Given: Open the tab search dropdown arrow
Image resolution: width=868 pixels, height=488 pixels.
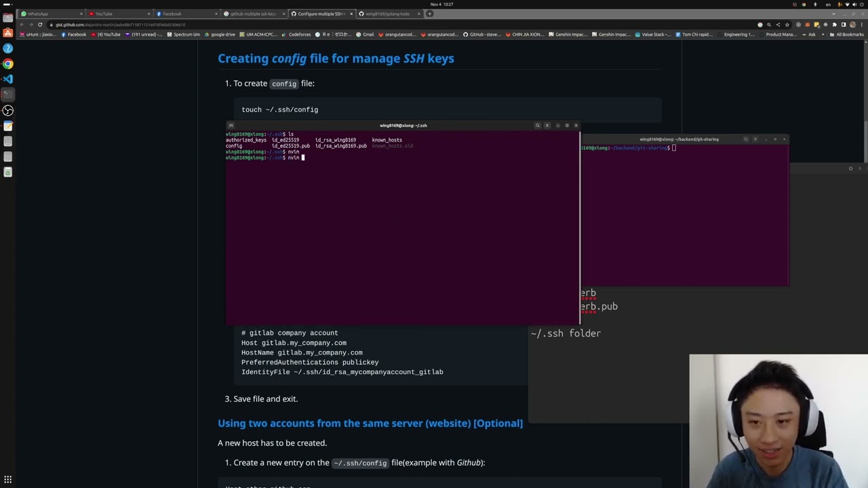Looking at the screenshot, I should (834, 14).
